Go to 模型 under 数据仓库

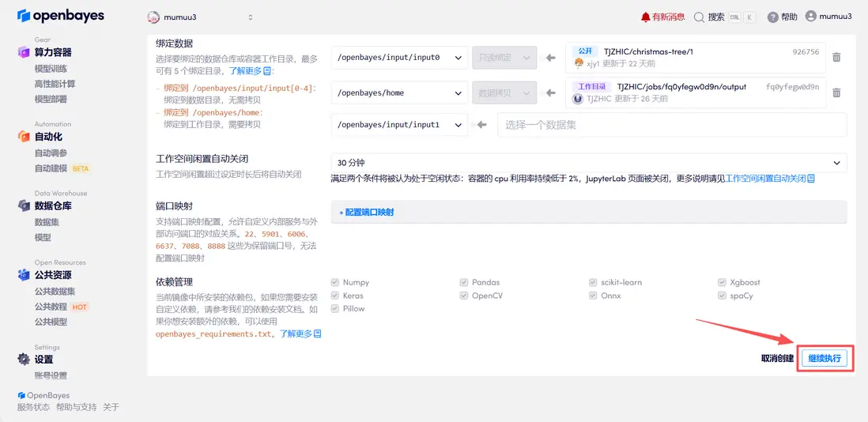coord(43,237)
